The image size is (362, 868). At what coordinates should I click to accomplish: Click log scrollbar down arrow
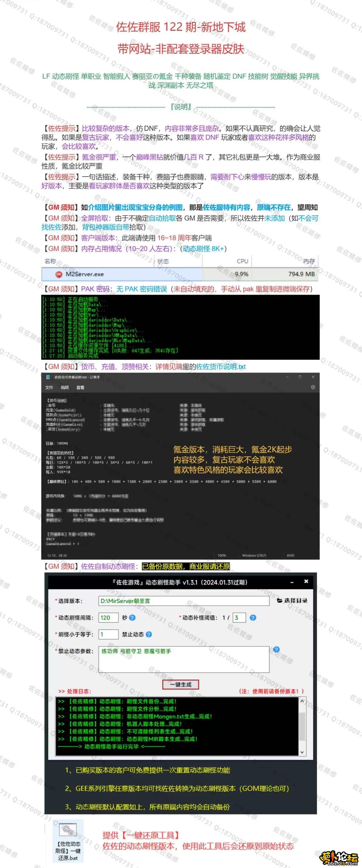click(302, 752)
